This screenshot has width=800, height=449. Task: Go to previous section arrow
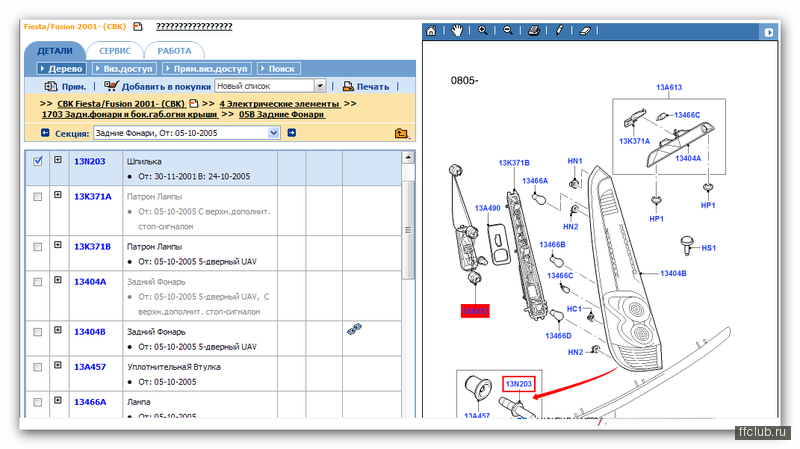click(45, 133)
